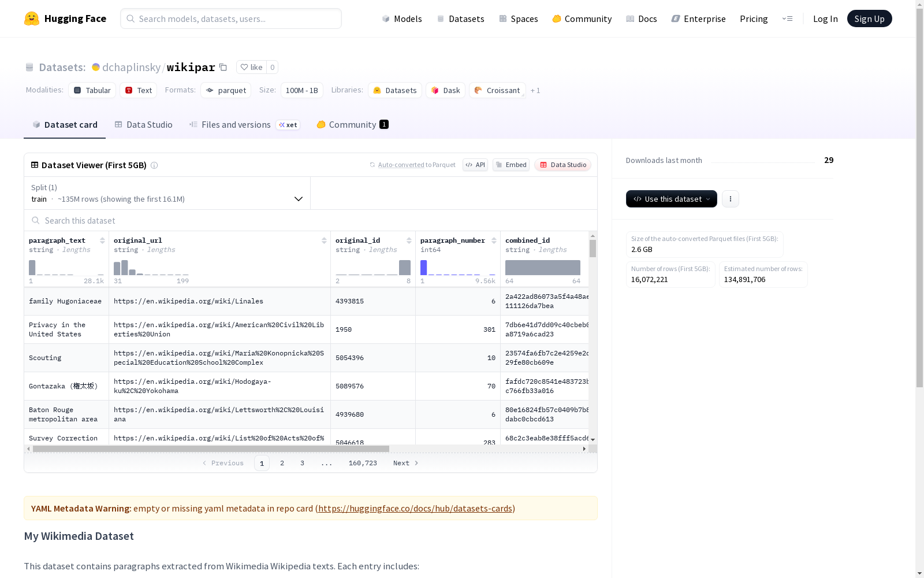This screenshot has width=924, height=578.
Task: Open the dataset viewer info icon
Action: pos(154,165)
